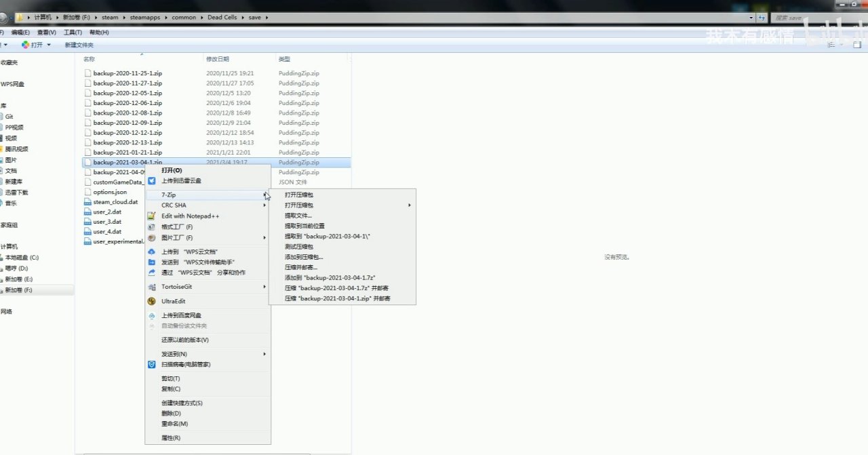Viewport: 868px width, 455px height.
Task: Open the 查看(V) menu
Action: [x=47, y=33]
